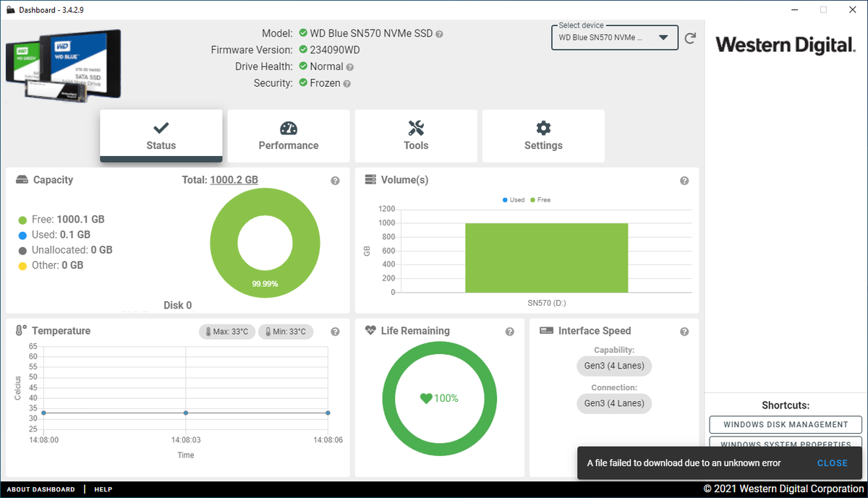Click the 14:08:06 temperature data point
868x498 pixels.
click(328, 413)
